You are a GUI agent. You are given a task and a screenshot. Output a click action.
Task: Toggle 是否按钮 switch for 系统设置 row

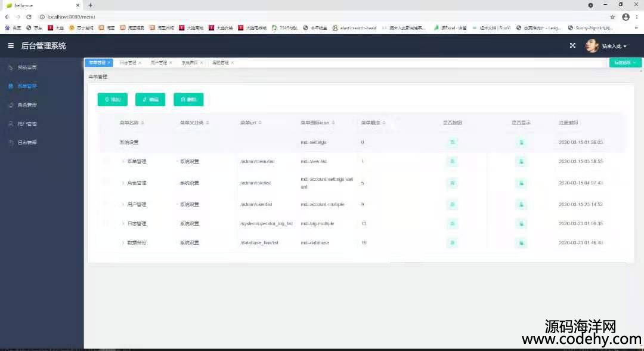coord(452,142)
